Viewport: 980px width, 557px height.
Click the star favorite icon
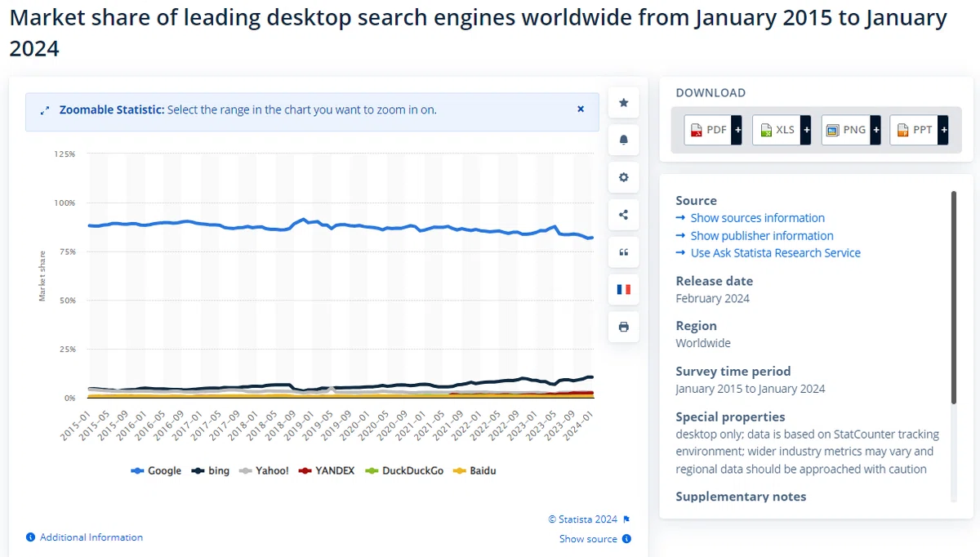click(x=624, y=102)
